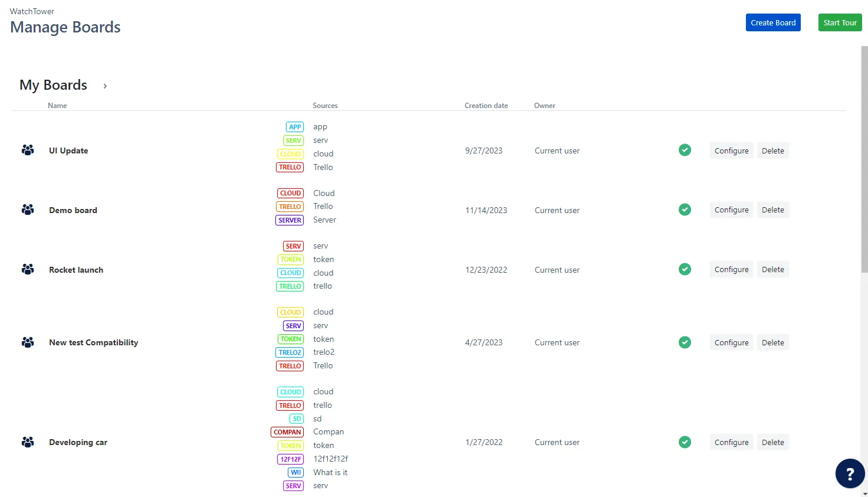Click the 11/14/2023 creation date
868x497 pixels.
pos(486,210)
